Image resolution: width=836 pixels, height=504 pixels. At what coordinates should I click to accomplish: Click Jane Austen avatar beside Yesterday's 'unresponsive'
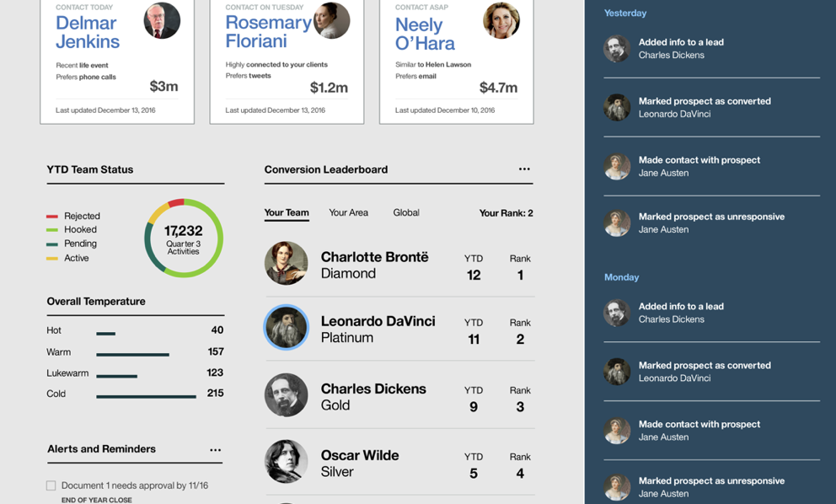[617, 223]
